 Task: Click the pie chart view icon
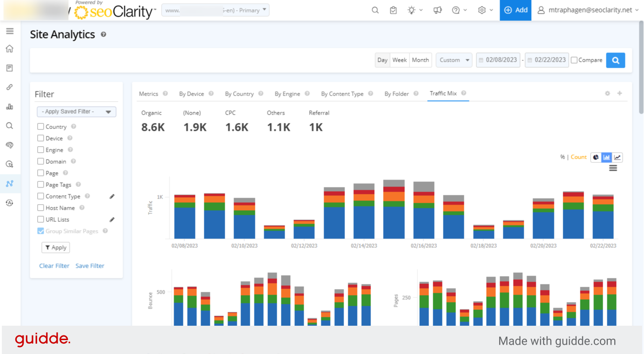596,157
